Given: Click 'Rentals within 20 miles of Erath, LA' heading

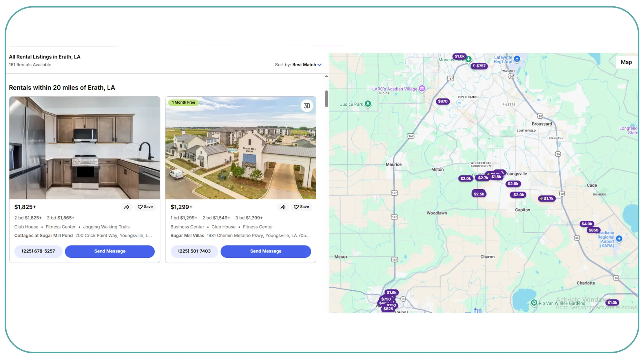Looking at the screenshot, I should (x=62, y=88).
